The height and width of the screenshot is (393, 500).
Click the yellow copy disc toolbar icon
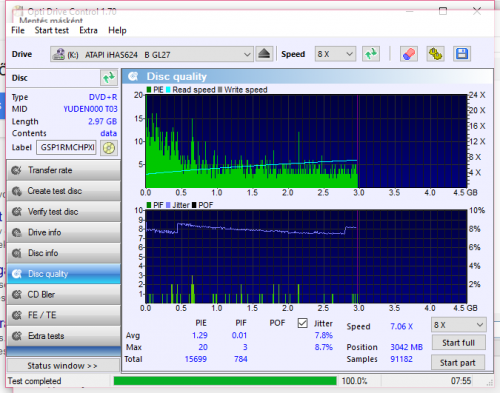435,54
